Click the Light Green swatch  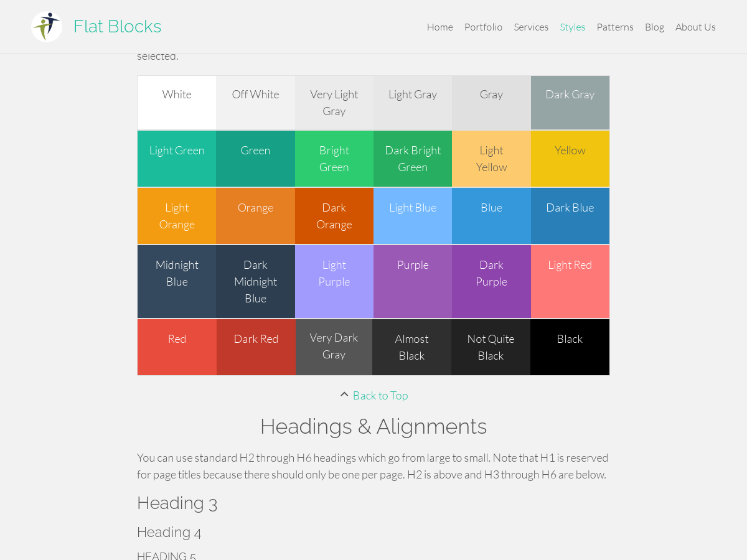click(x=177, y=159)
